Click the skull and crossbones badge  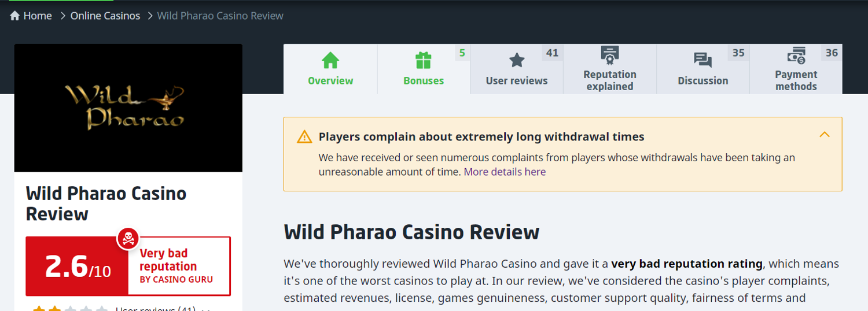click(x=127, y=239)
